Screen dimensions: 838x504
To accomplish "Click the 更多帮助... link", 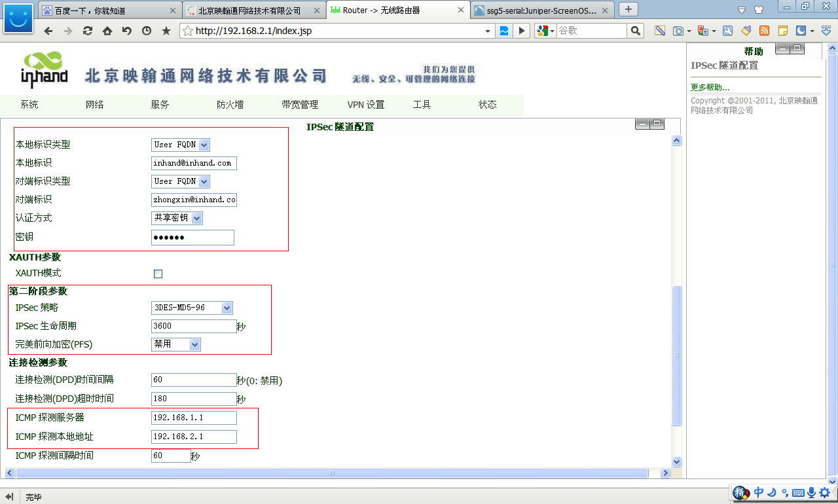I will tap(710, 87).
